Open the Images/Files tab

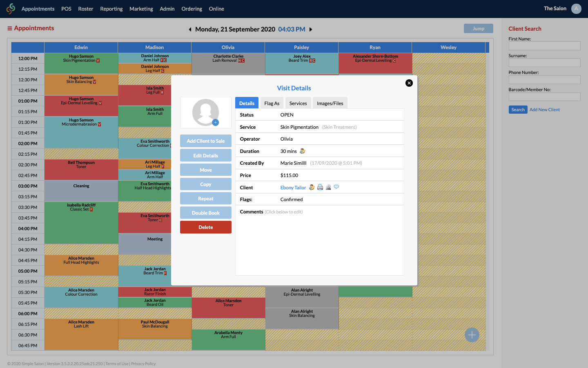[x=330, y=103]
